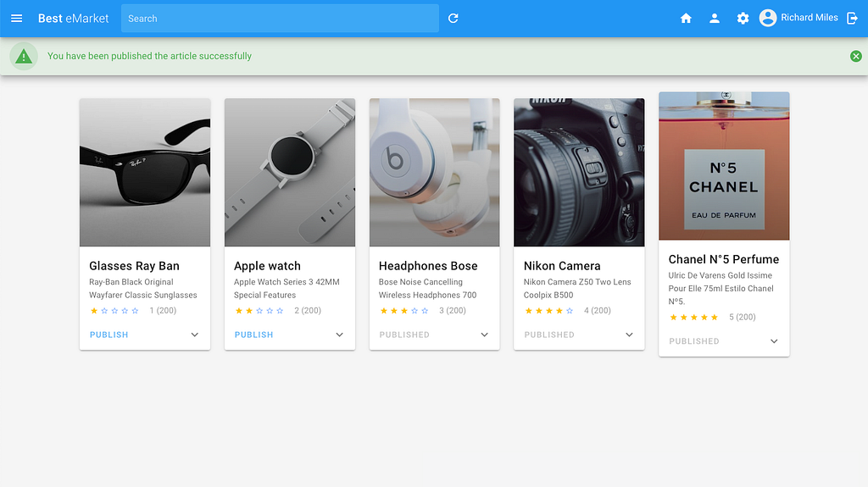
Task: Expand the Nikon Camera card details
Action: point(630,335)
